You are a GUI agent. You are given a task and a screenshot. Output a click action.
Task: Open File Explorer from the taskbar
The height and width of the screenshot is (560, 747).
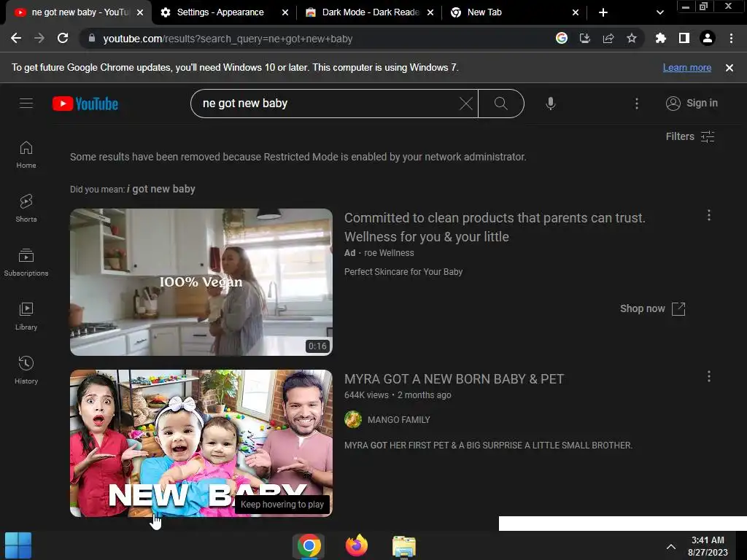point(404,545)
